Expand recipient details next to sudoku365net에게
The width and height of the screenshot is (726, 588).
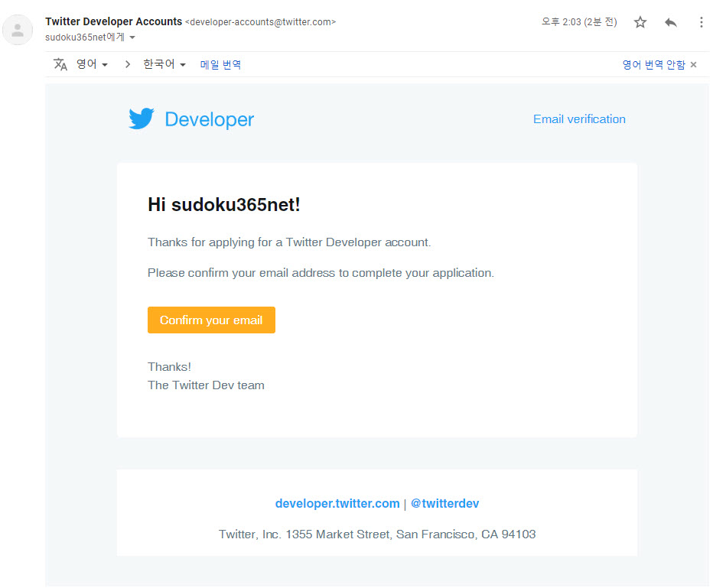coord(132,37)
